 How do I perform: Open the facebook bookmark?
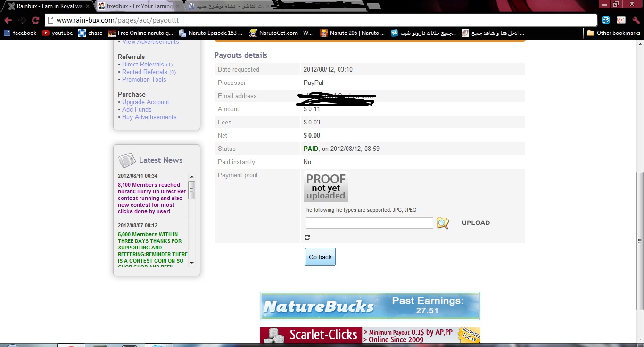coord(20,33)
